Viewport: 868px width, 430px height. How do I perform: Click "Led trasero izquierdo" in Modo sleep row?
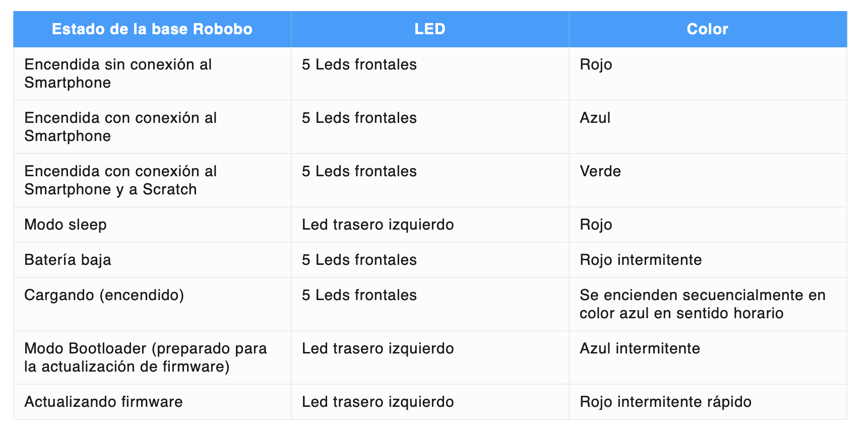(x=378, y=225)
